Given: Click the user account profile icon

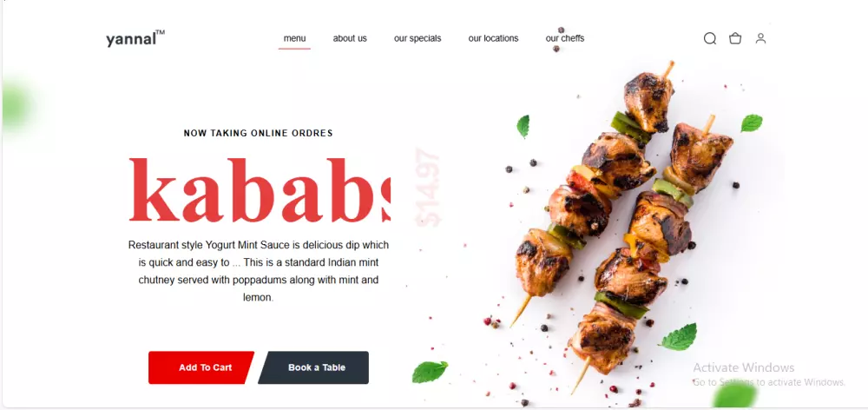Looking at the screenshot, I should click(x=760, y=38).
